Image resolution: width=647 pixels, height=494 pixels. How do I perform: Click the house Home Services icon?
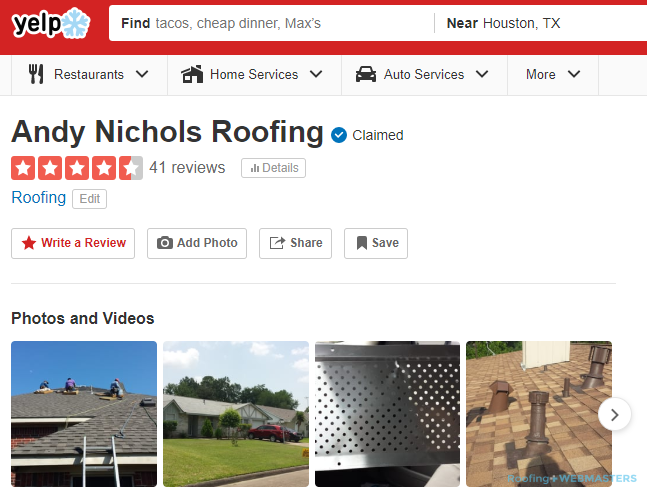pos(192,74)
